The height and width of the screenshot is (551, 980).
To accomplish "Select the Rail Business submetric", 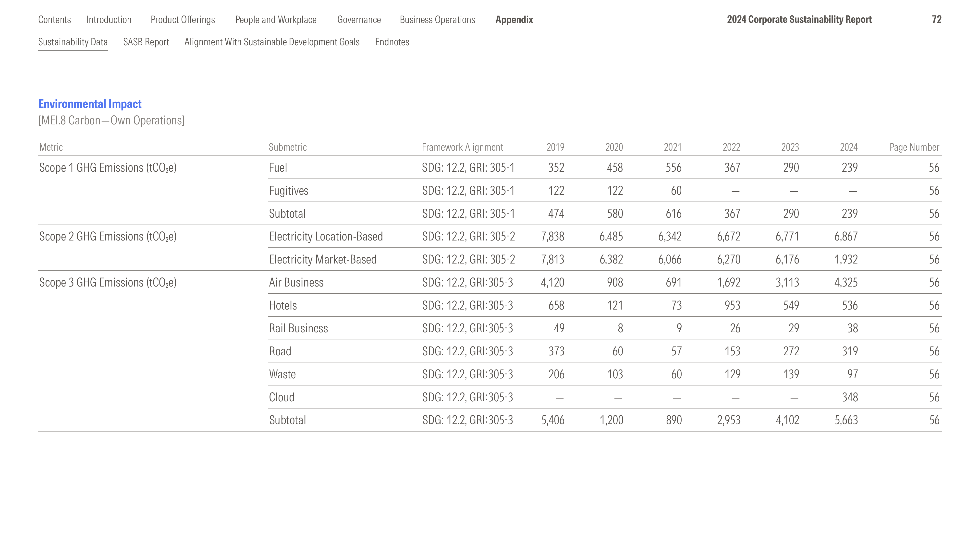I will [x=299, y=328].
